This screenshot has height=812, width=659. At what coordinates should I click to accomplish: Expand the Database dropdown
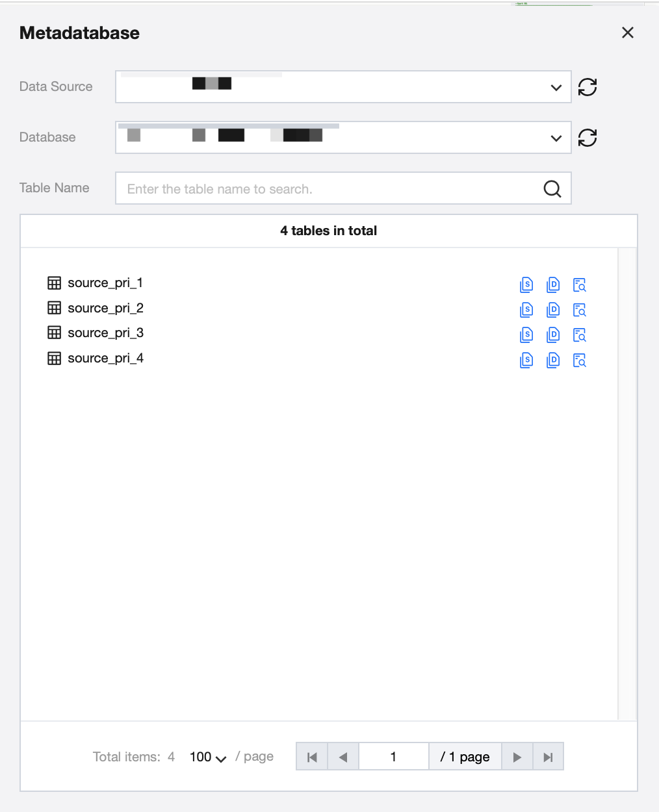click(343, 138)
